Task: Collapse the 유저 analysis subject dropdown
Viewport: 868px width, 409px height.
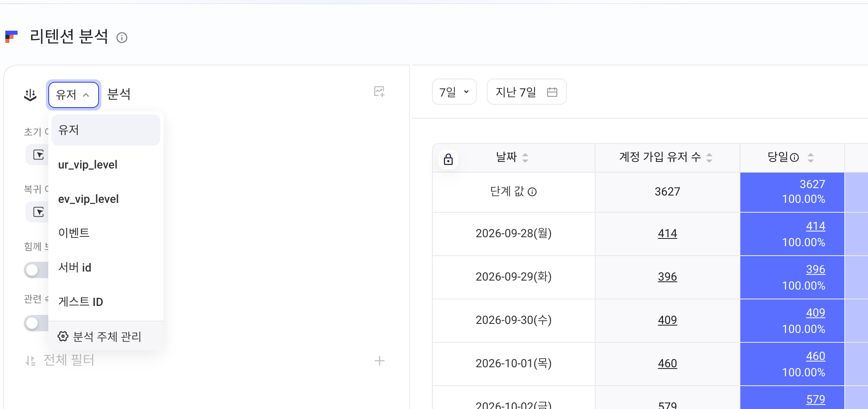Action: click(x=74, y=95)
